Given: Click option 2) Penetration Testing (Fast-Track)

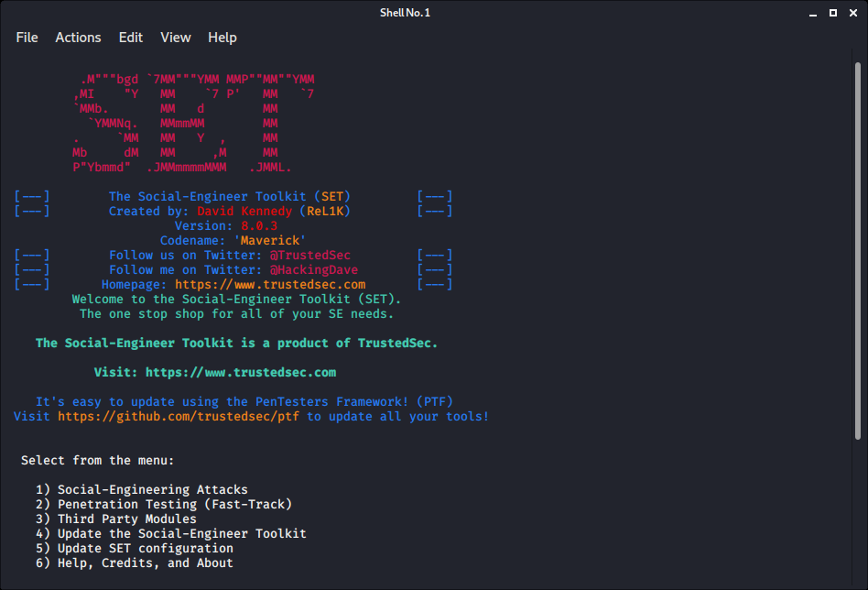Looking at the screenshot, I should point(164,504).
